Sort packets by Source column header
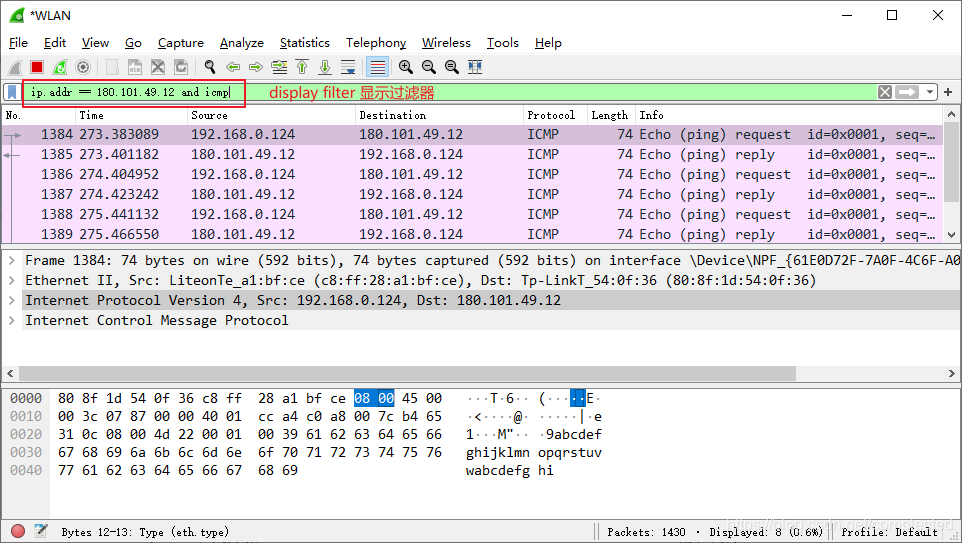Image resolution: width=962 pixels, height=543 pixels. click(x=271, y=115)
